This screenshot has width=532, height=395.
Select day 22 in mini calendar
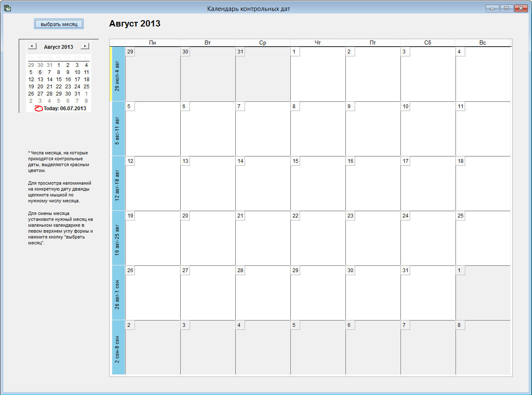pos(59,86)
